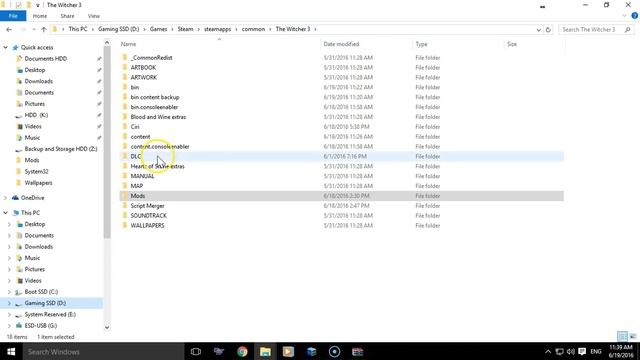Select the MANUAL folder icon
This screenshot has width=640, height=360.
(125, 176)
